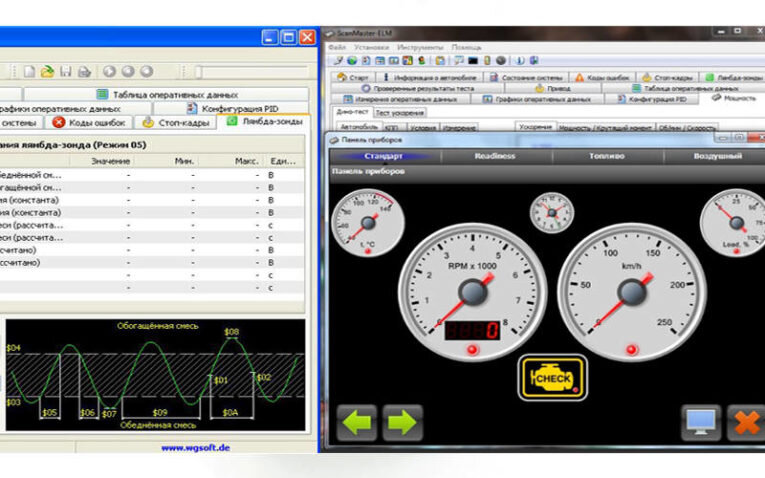Select Лямбда-зонды tab in left window
The image size is (765, 478).
pos(264,121)
